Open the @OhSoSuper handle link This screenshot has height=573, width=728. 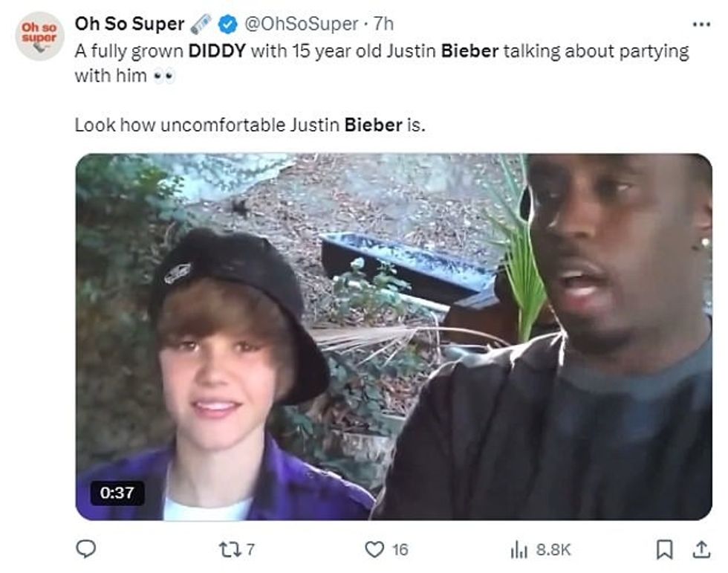pyautogui.click(x=301, y=25)
